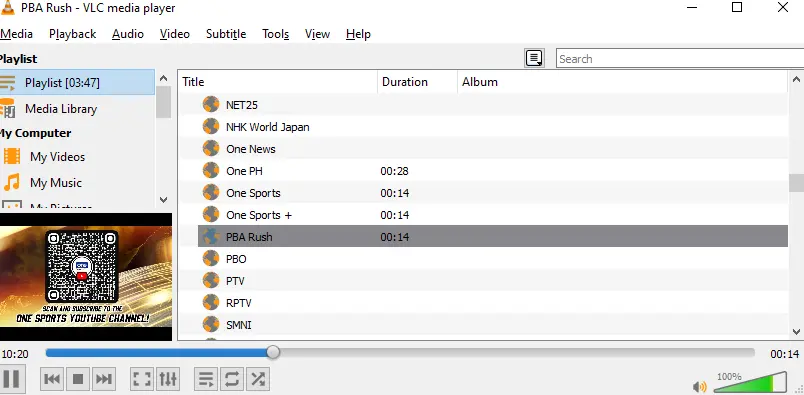804x395 pixels.
Task: Click globe icon beside PBO
Action: coord(211,259)
